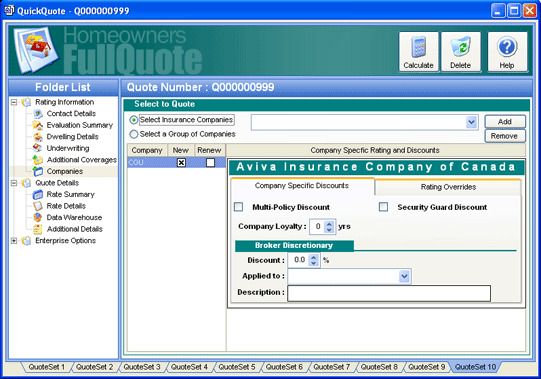The image size is (541, 379).
Task: Click the Evaluation Summary icon
Action: 38,125
